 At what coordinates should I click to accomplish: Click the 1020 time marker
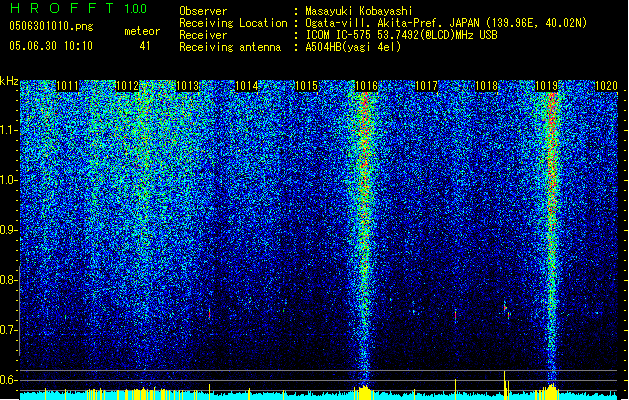coord(606,86)
